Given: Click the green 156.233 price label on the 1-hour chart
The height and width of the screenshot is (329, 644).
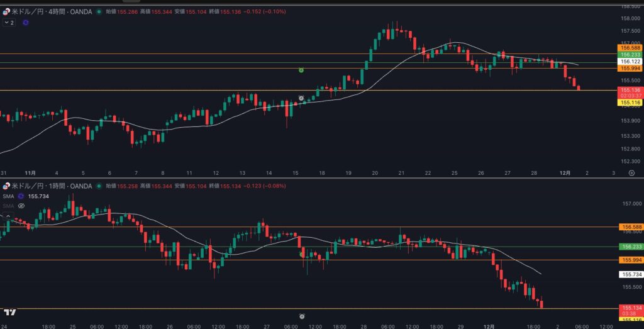Looking at the screenshot, I should pos(630,247).
